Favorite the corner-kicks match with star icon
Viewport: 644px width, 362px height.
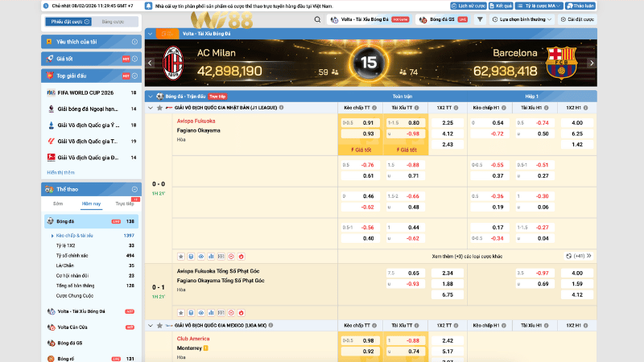(180, 313)
